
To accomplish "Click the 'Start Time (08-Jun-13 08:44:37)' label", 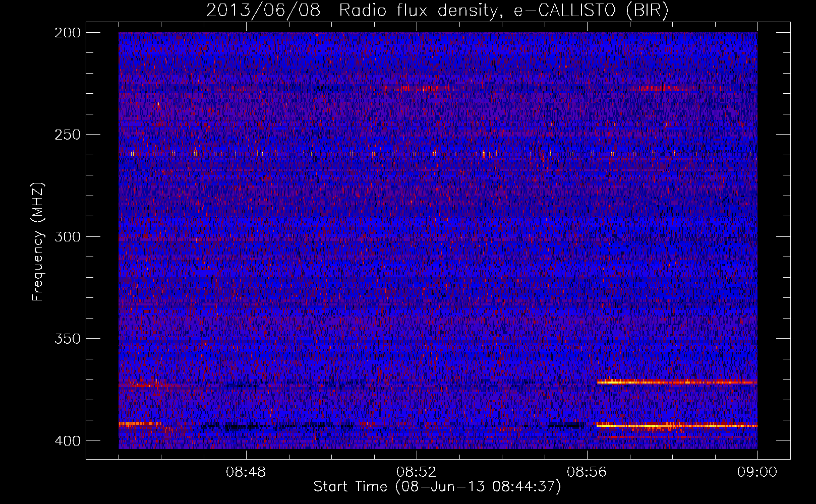I will pyautogui.click(x=437, y=487).
